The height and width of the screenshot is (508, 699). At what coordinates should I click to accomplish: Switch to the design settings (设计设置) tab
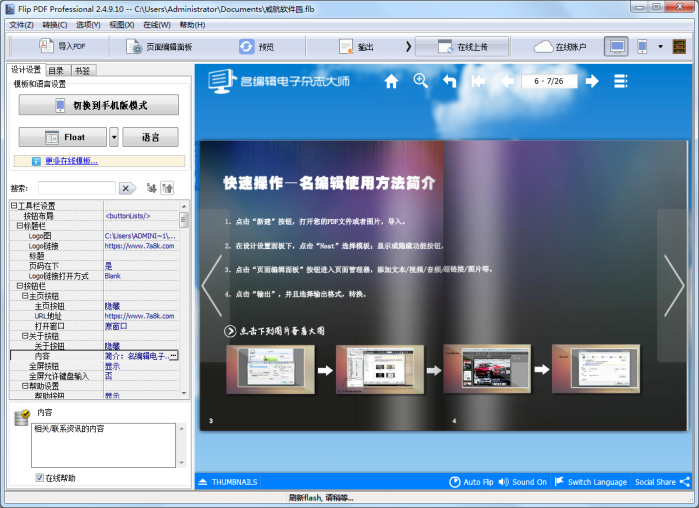[x=25, y=70]
